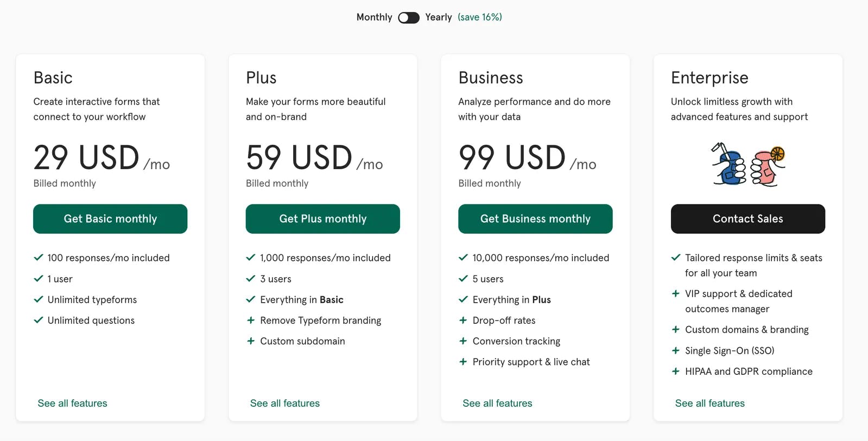Click the Enterprise drinks illustration
The height and width of the screenshot is (441, 868).
coord(748,165)
